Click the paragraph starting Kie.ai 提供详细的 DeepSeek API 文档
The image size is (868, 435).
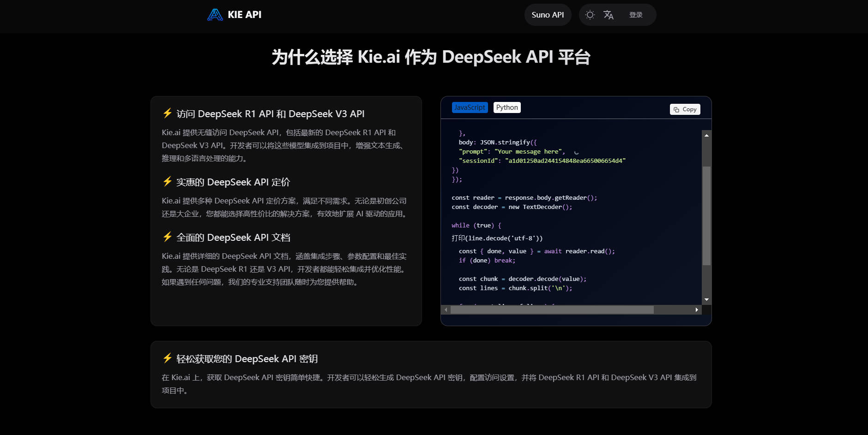click(285, 269)
